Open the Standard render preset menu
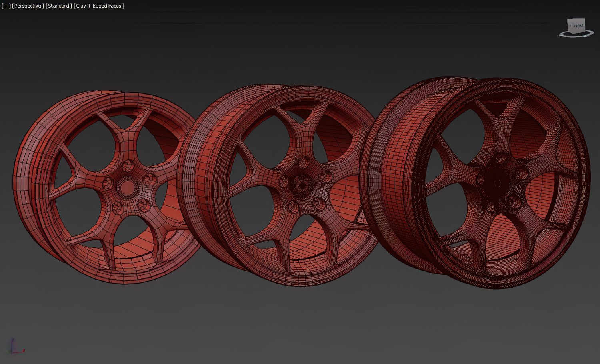Screen dimensions: 600x364 tap(58, 6)
